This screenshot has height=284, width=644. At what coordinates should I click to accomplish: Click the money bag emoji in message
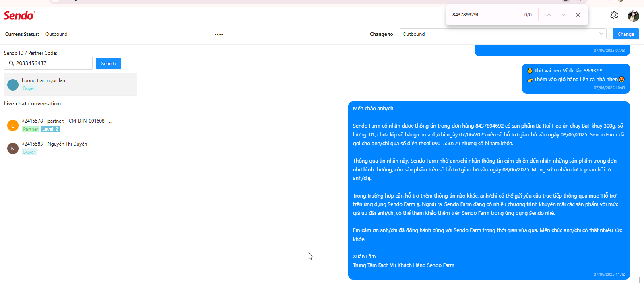click(x=530, y=70)
